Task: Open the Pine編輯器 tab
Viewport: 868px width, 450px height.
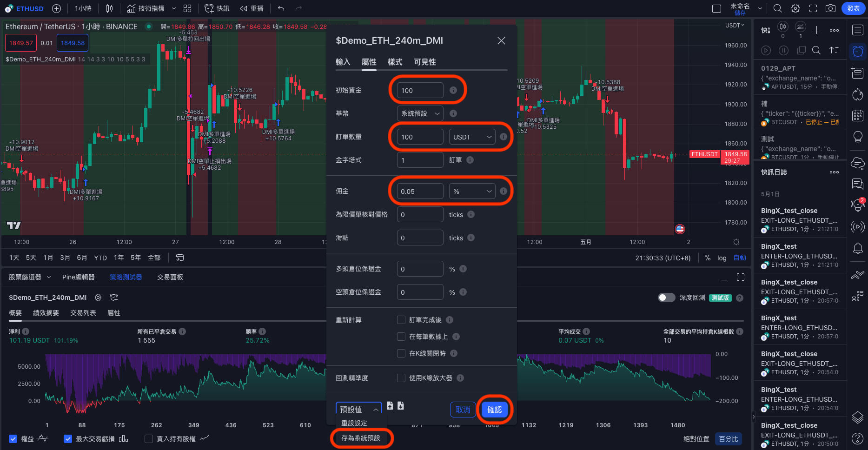Action: (x=79, y=277)
